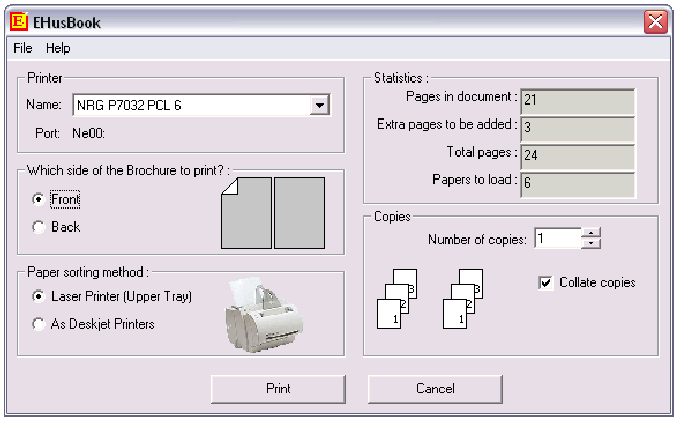
Task: Open the Help menu
Action: (x=58, y=48)
